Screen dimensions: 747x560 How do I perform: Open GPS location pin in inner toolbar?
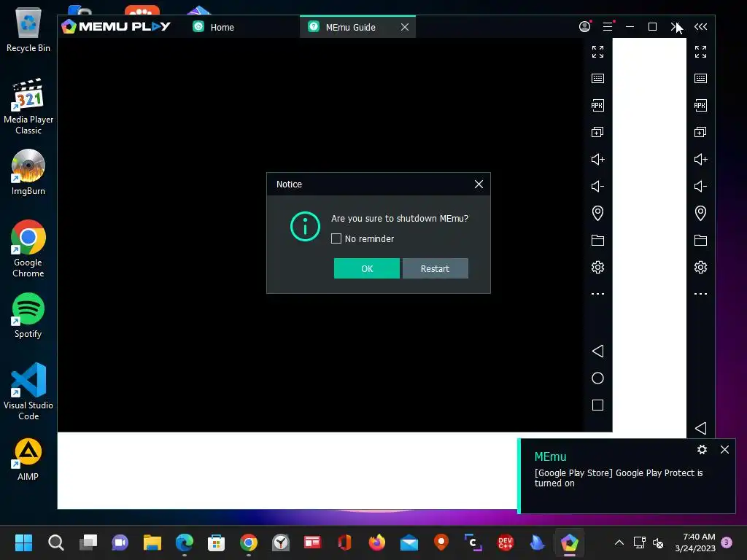[x=597, y=213]
